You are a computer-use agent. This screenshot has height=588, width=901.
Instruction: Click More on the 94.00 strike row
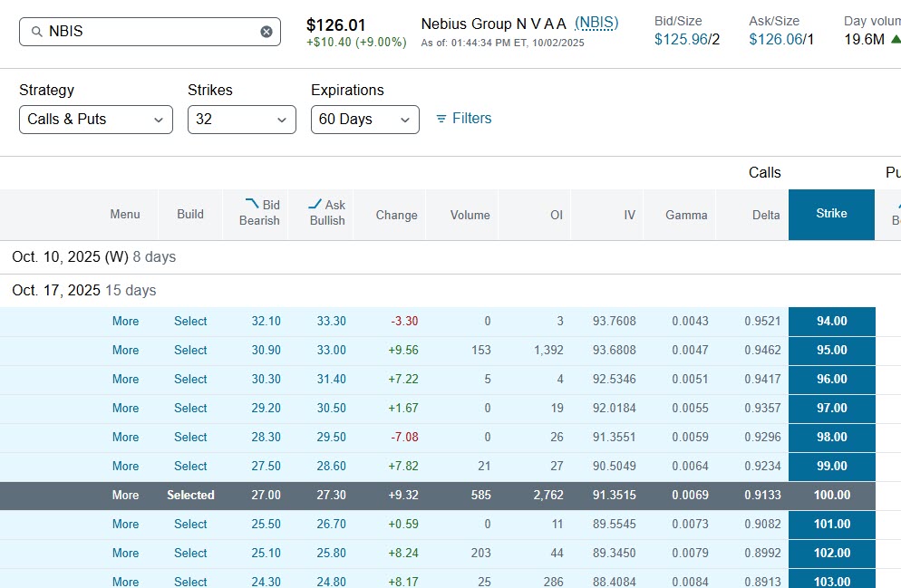125,322
